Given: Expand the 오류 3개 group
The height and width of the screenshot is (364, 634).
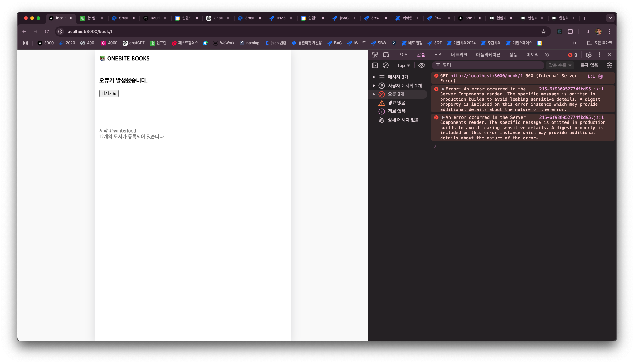Looking at the screenshot, I should pos(374,94).
